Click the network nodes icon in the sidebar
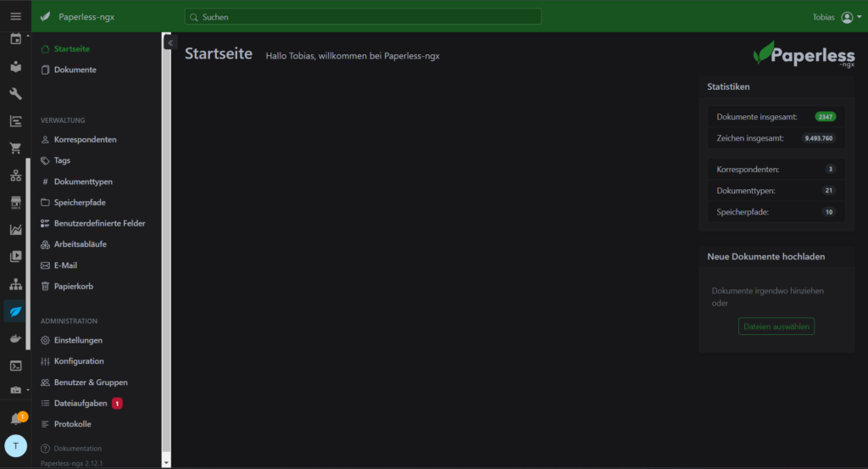Screen dimensions: 868x469 [15, 175]
